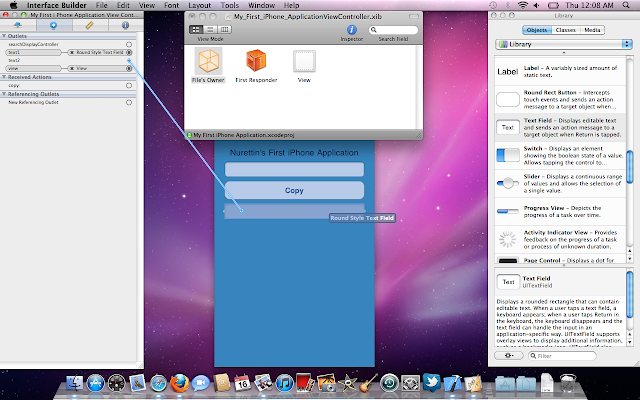Image resolution: width=640 pixels, height=400 pixels.
Task: Select the Round Rect Button library item
Action: 560,99
